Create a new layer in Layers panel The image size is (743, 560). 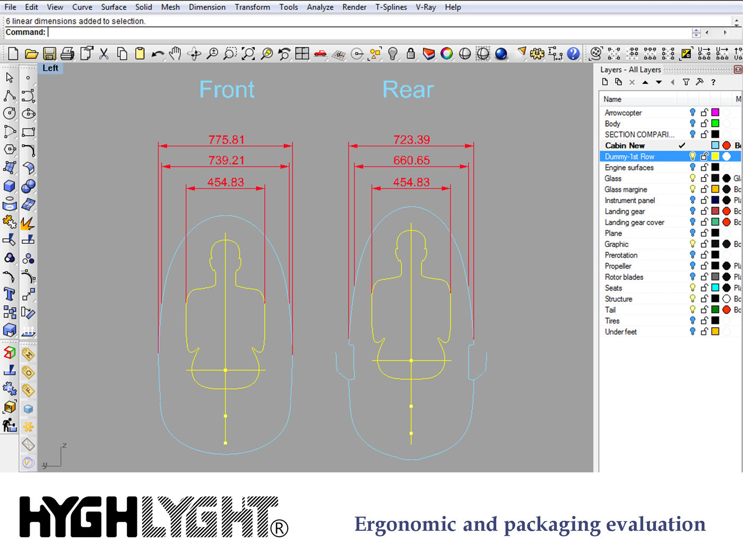tap(604, 82)
